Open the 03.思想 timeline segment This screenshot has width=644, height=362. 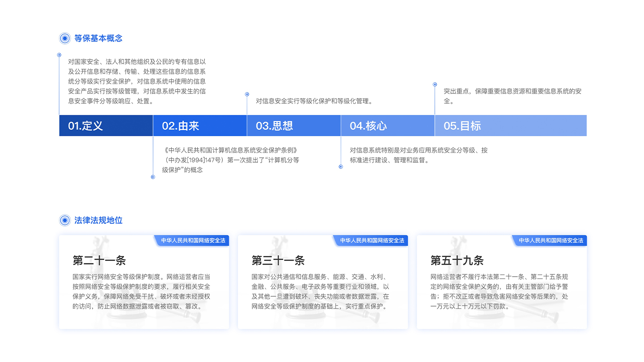coord(294,126)
